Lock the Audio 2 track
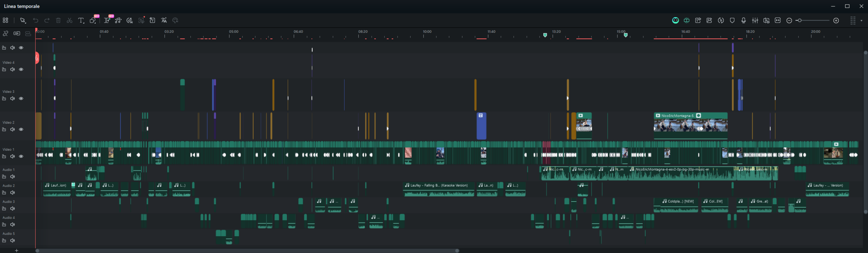 tap(4, 193)
